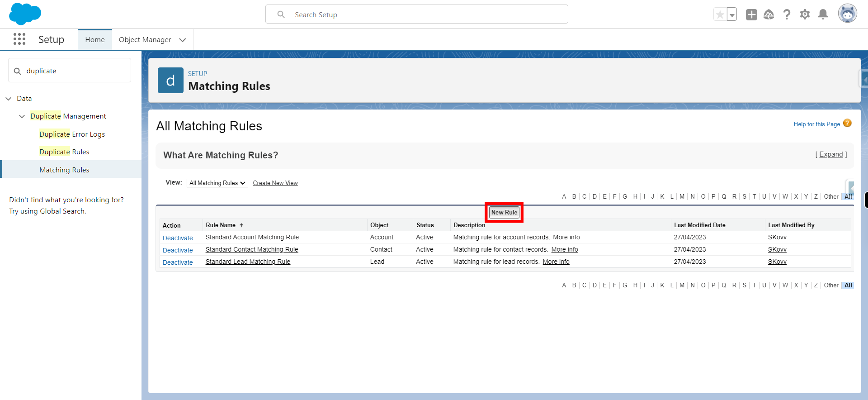The height and width of the screenshot is (400, 868).
Task: Click the Search Setup field
Action: pyautogui.click(x=417, y=14)
